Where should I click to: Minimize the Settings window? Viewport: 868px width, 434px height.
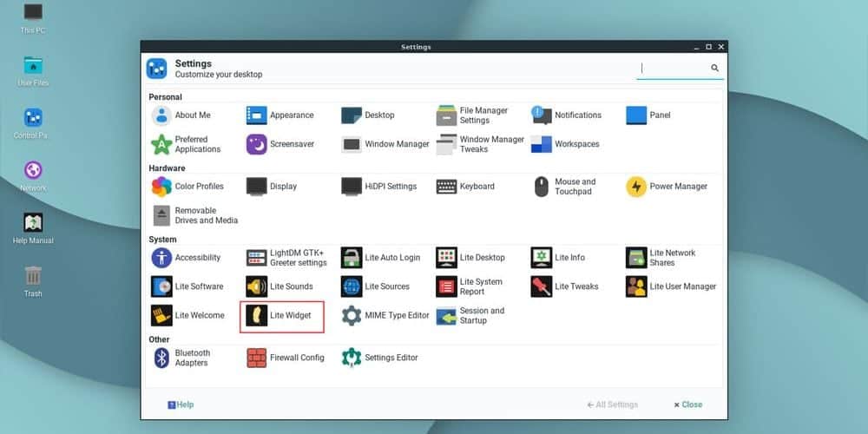[x=697, y=47]
